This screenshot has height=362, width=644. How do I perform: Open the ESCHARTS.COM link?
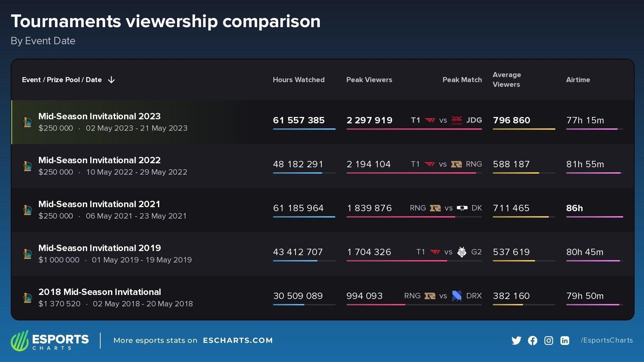(x=238, y=341)
